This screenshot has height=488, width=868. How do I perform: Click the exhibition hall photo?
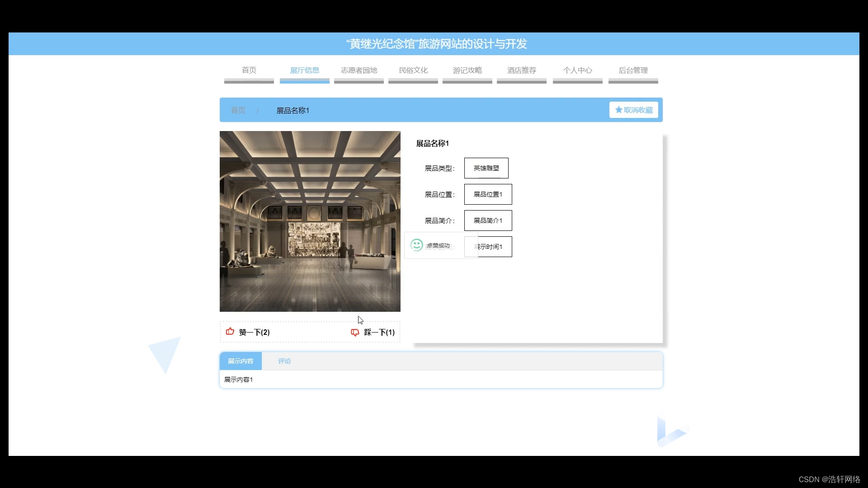click(310, 221)
